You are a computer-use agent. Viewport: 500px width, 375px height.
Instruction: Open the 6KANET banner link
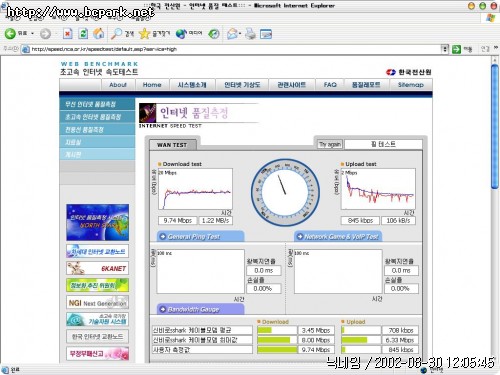point(97,268)
